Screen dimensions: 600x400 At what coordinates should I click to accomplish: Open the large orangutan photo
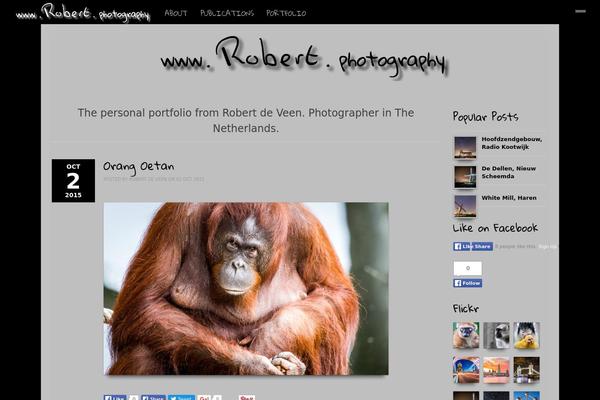click(246, 289)
